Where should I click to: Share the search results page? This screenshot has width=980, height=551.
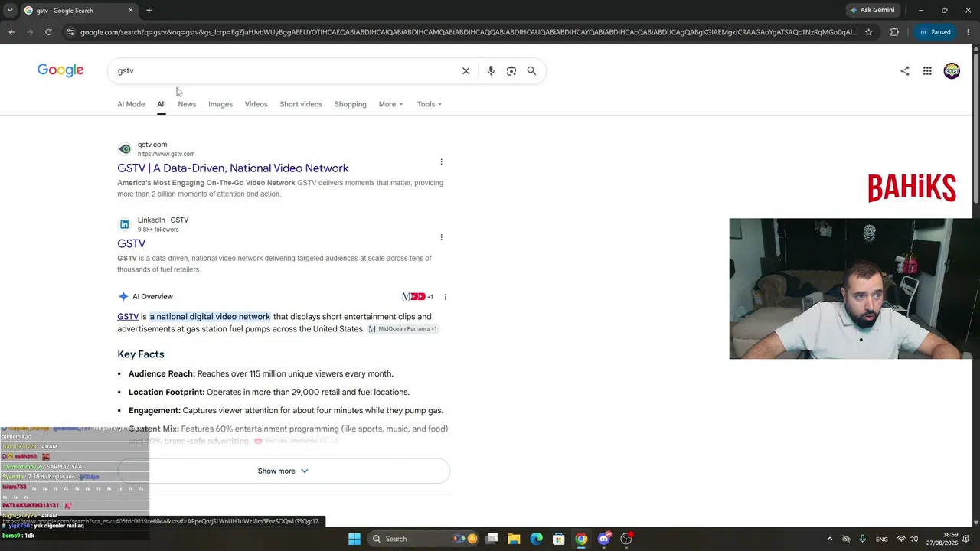(905, 71)
